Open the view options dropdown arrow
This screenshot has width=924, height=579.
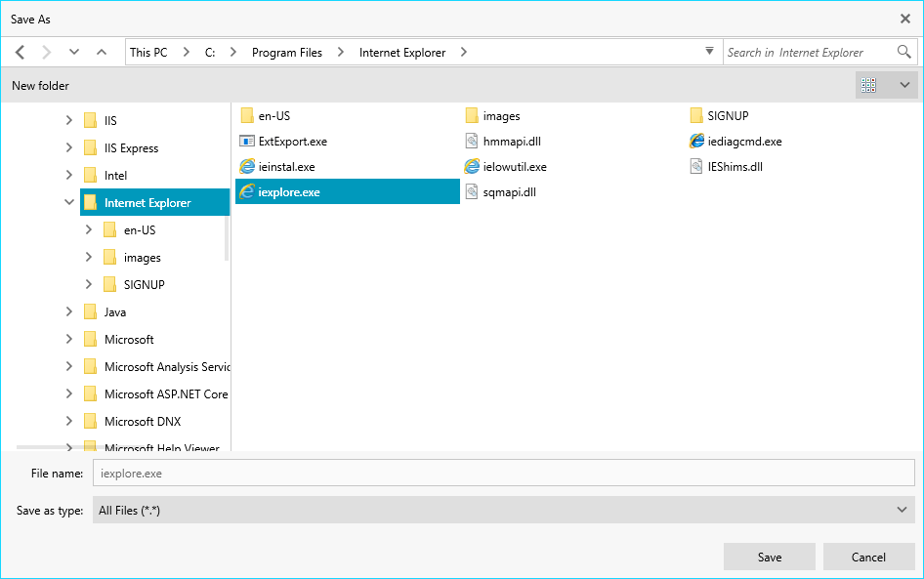[x=904, y=85]
